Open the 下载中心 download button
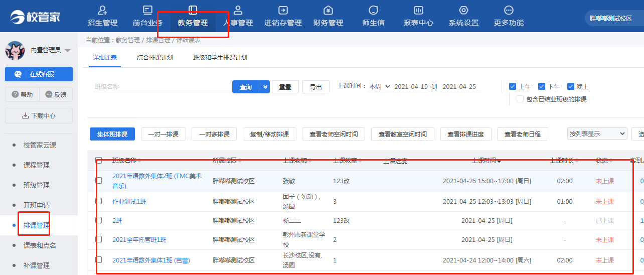 tap(39, 115)
